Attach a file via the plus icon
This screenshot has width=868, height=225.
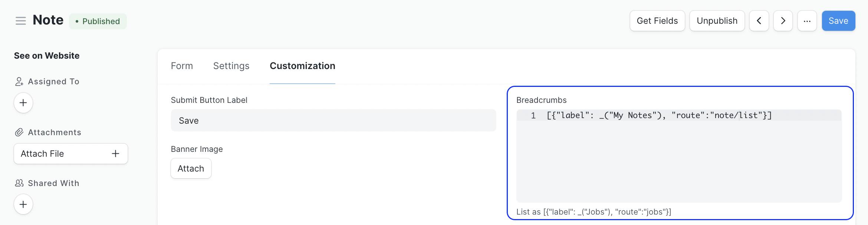(115, 153)
